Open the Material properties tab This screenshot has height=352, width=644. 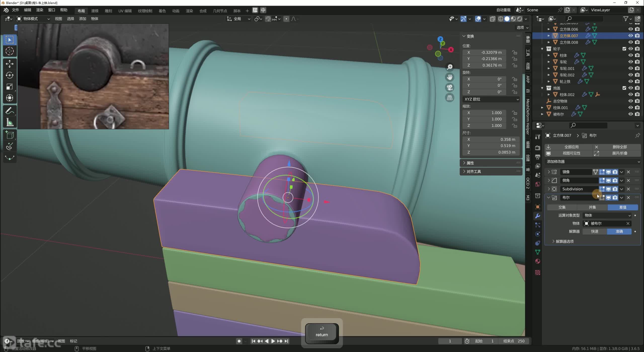click(x=538, y=261)
